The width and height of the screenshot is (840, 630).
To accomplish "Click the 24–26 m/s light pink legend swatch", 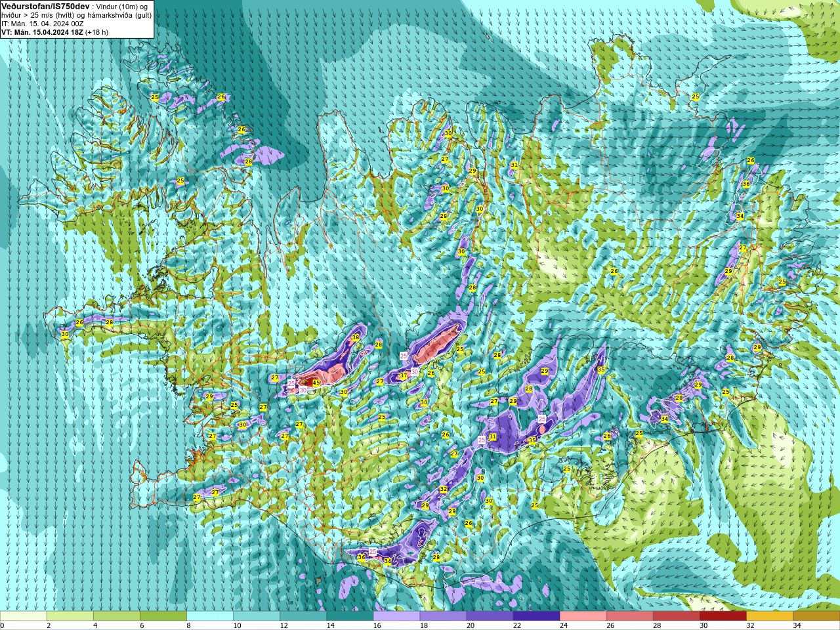I will point(583,616).
